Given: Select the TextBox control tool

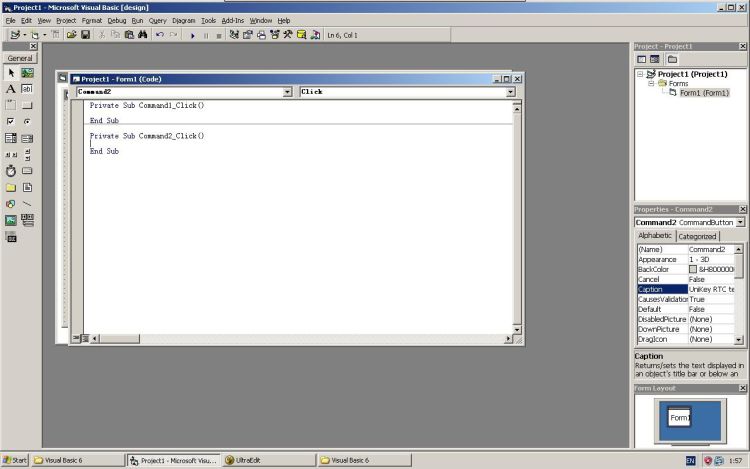Looking at the screenshot, I should (27, 89).
